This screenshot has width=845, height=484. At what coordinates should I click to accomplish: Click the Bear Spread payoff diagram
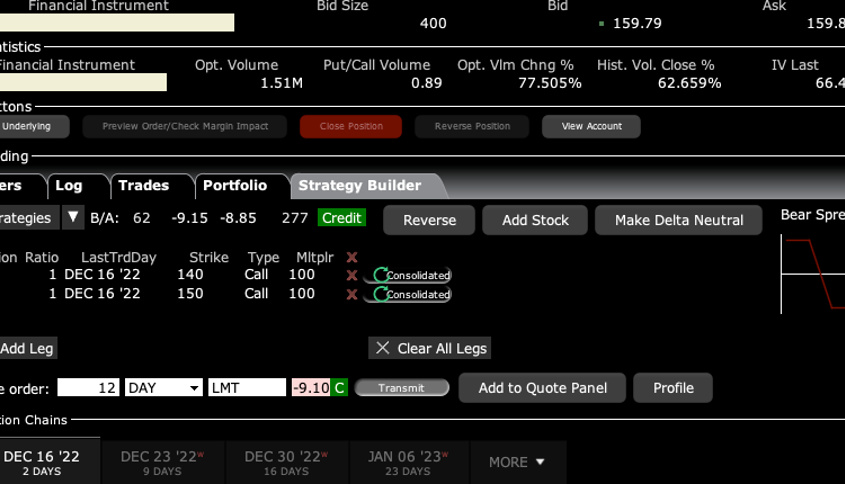pyautogui.click(x=812, y=275)
